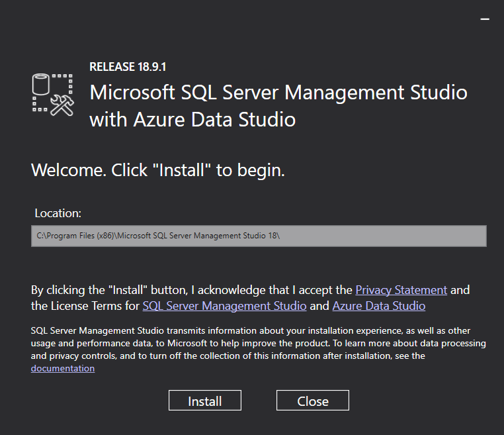
Task: Follow the documentation link
Action: (x=63, y=368)
